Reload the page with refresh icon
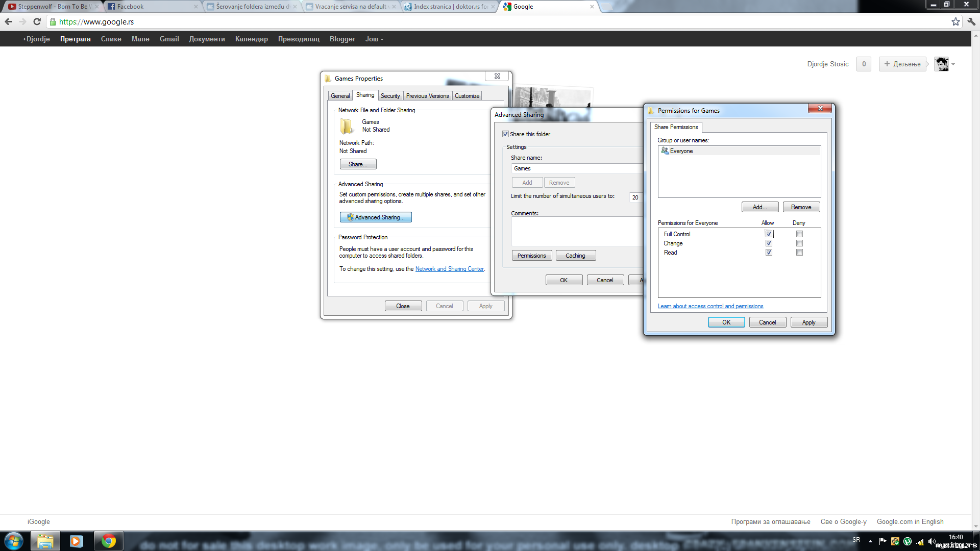This screenshot has height=551, width=980. point(37,21)
